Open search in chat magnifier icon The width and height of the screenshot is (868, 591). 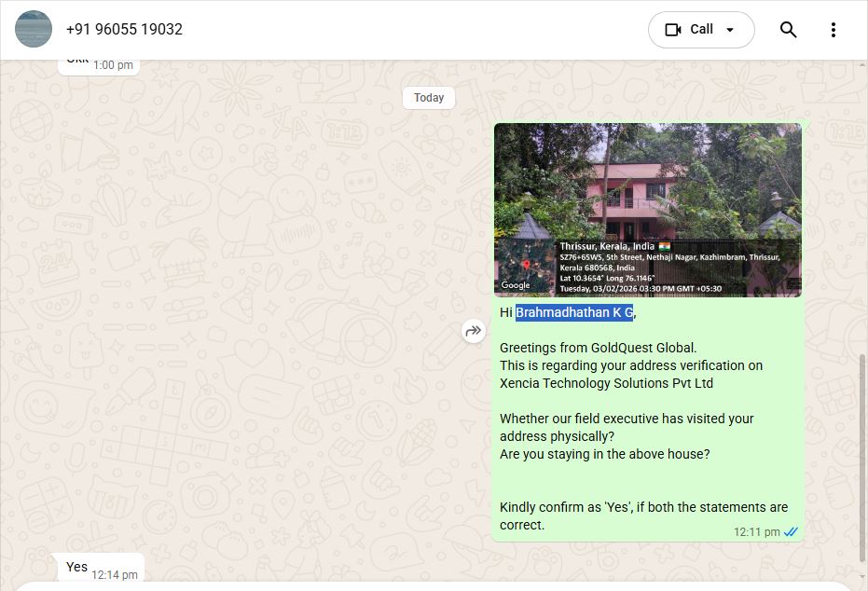pos(788,30)
